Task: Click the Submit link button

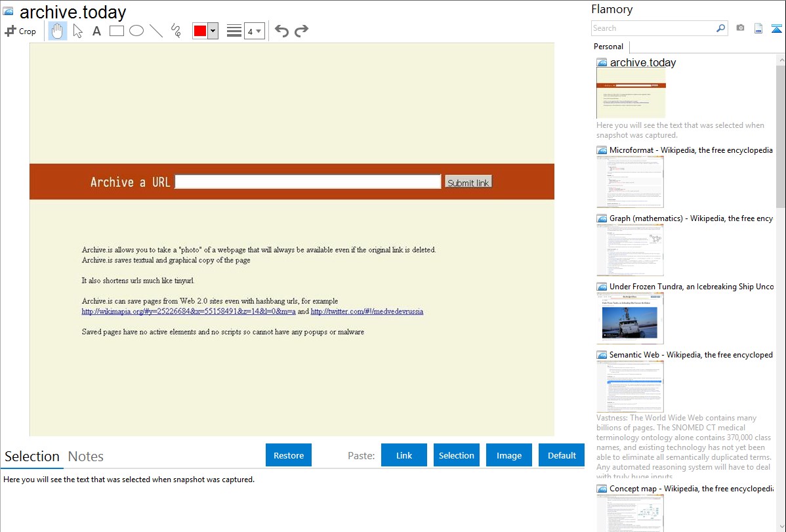Action: point(468,182)
